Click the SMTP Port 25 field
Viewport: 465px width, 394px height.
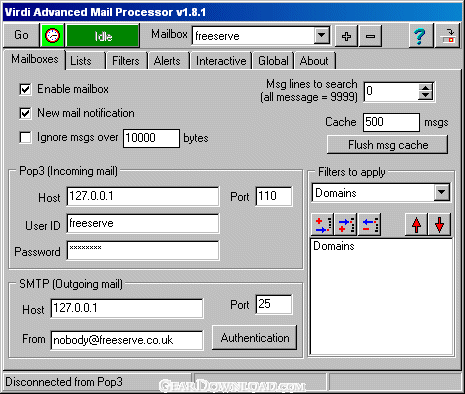tap(274, 304)
